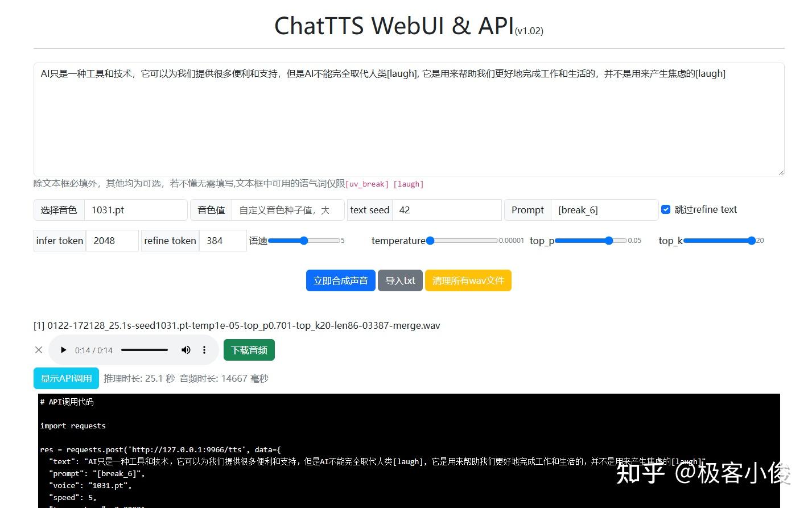Dismiss the audio player with the X icon
Screen dimensions: 812x508
[x=39, y=350]
